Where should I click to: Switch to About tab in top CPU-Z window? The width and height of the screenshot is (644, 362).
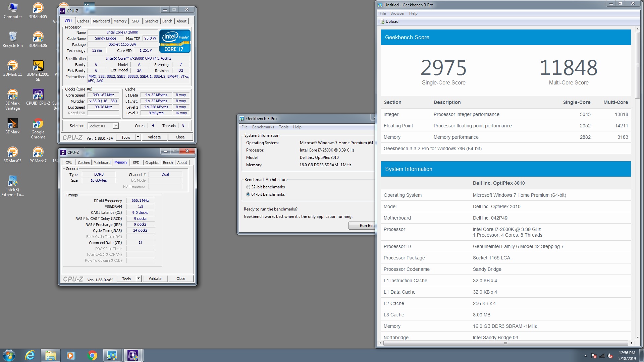click(181, 21)
